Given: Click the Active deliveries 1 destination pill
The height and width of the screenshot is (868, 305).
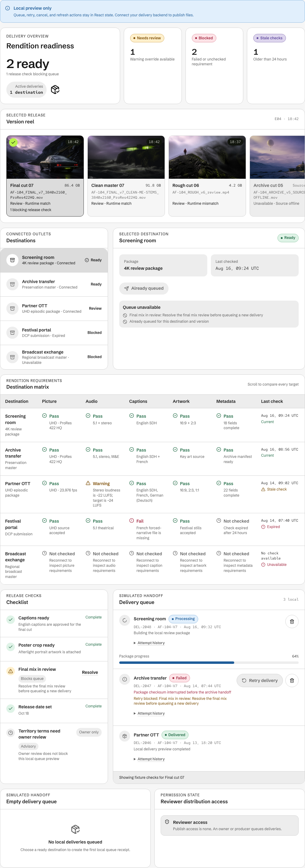Looking at the screenshot, I should click(x=26, y=89).
